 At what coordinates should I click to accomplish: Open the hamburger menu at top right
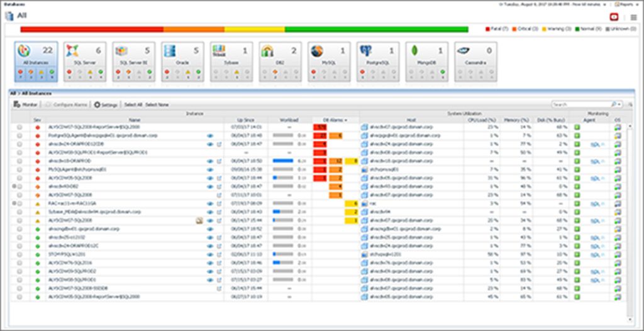click(633, 17)
